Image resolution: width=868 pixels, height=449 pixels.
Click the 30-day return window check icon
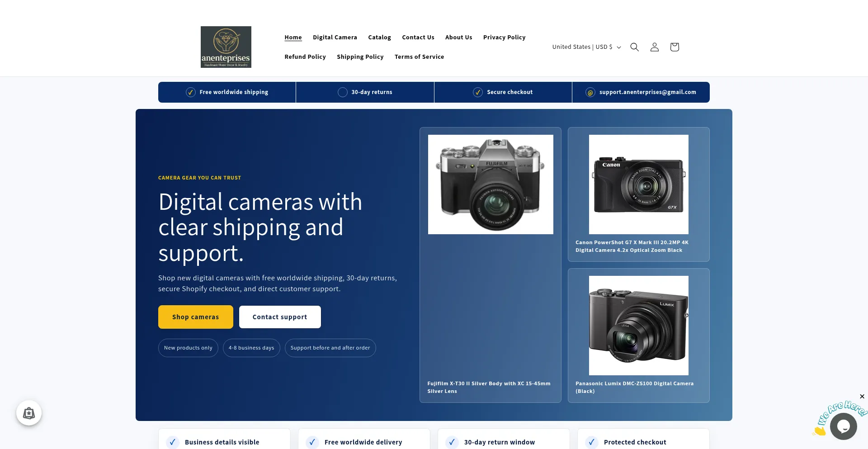pos(452,442)
